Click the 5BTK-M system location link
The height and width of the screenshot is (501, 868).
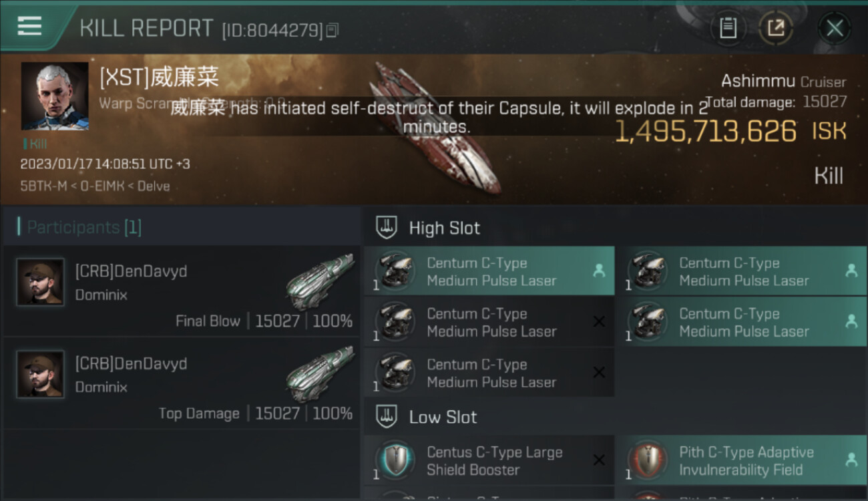(42, 186)
